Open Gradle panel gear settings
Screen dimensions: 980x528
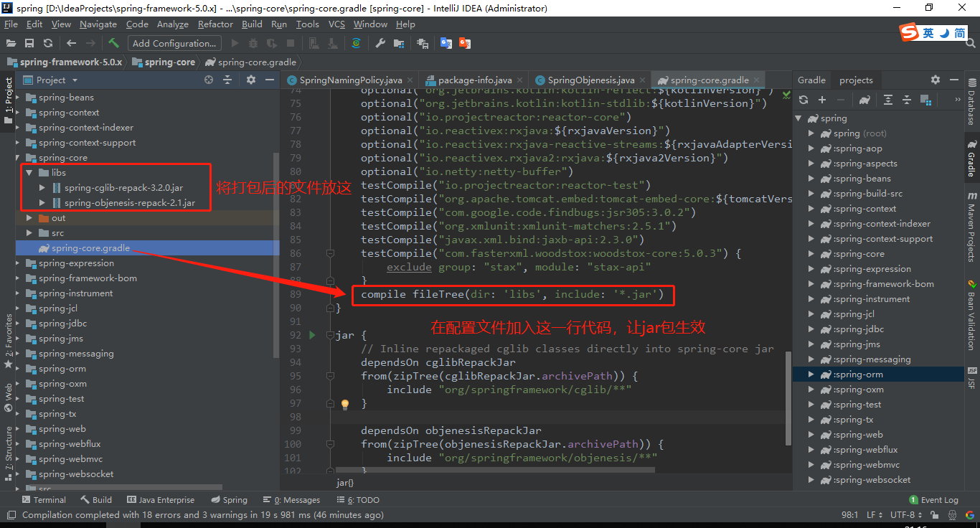(935, 80)
